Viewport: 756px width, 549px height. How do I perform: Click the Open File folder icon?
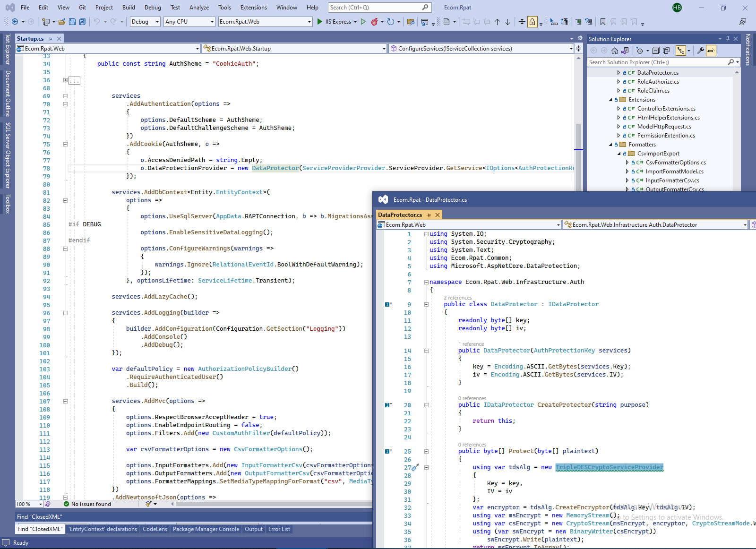pos(62,22)
